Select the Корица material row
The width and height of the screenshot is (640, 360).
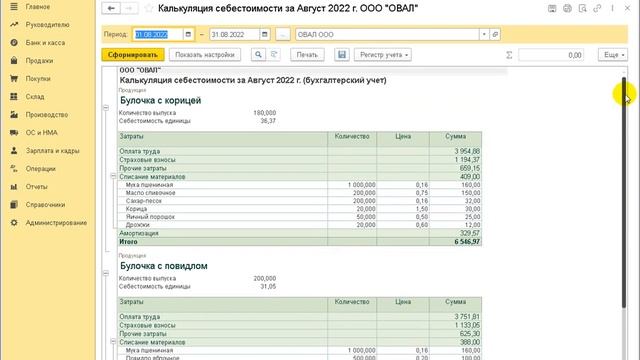[300, 209]
